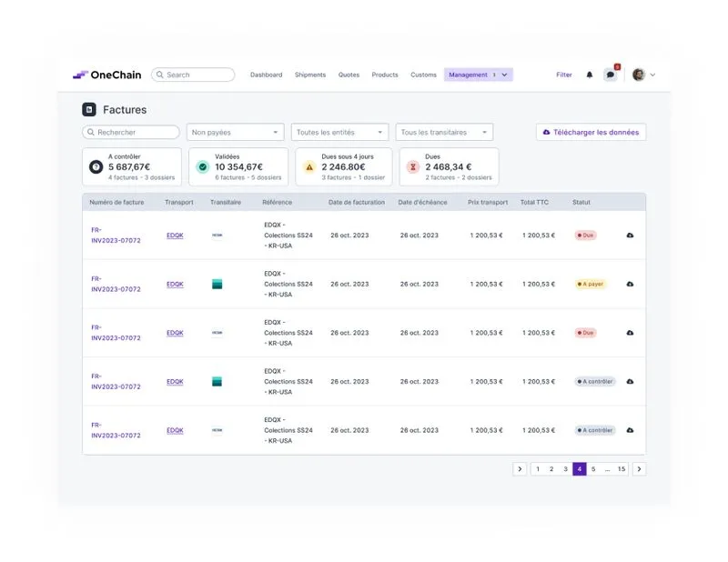
Task: Click the Transport column header
Action: pyautogui.click(x=178, y=203)
